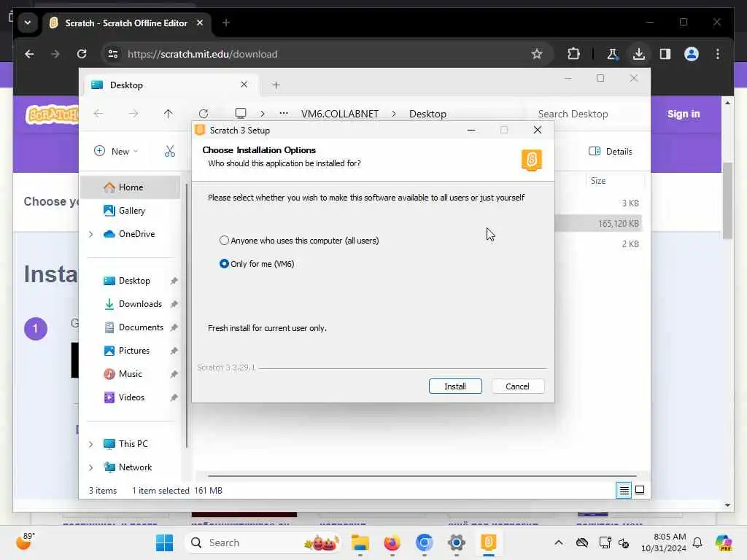Open the weather widget showing 89°
The image size is (747, 560).
pyautogui.click(x=25, y=542)
